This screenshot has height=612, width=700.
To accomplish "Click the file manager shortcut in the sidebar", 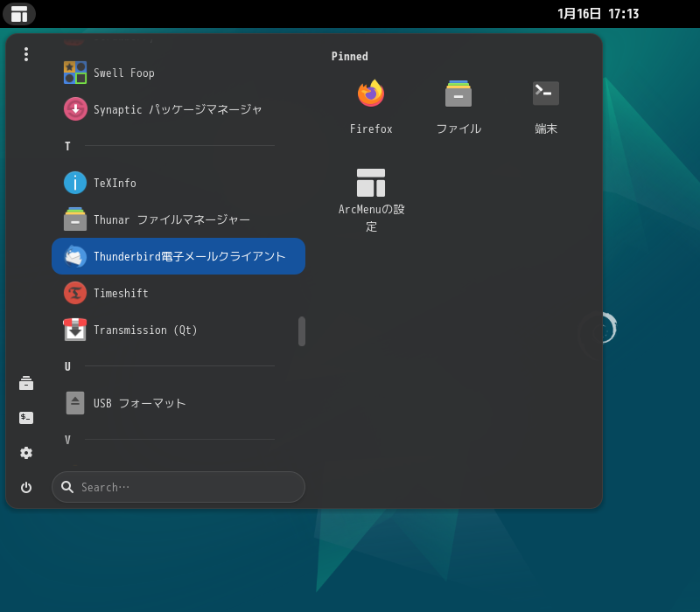I will (26, 383).
